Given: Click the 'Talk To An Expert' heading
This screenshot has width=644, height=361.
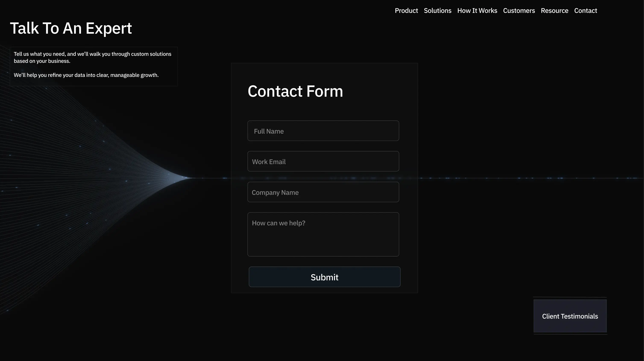Looking at the screenshot, I should [x=71, y=28].
